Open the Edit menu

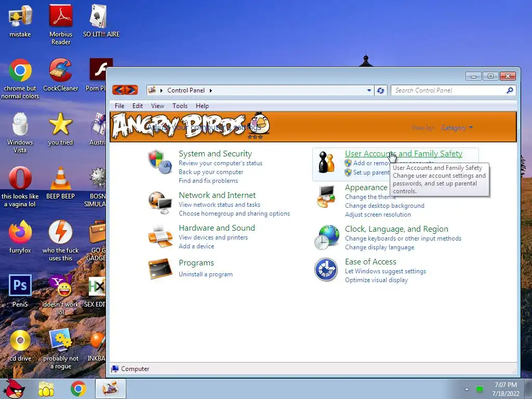tap(137, 106)
